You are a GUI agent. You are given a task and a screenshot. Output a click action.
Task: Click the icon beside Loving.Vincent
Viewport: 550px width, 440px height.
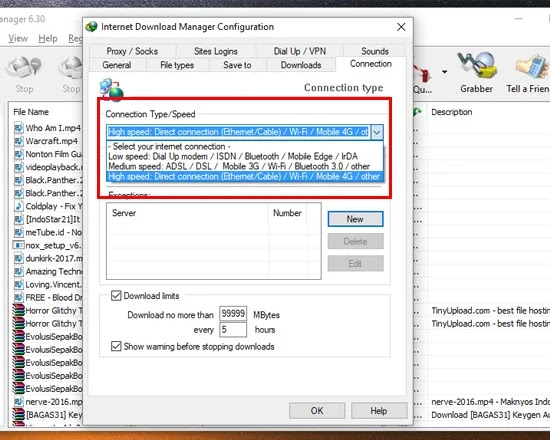pos(19,284)
